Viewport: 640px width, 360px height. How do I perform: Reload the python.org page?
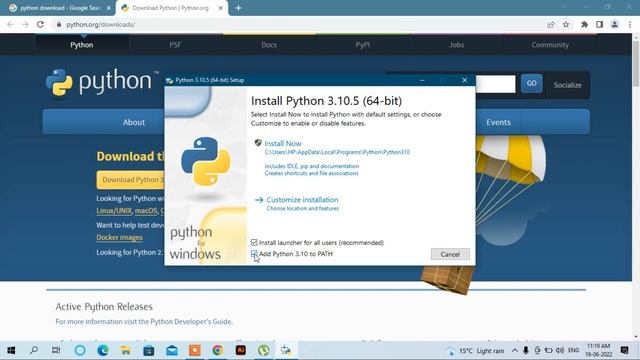pyautogui.click(x=40, y=24)
